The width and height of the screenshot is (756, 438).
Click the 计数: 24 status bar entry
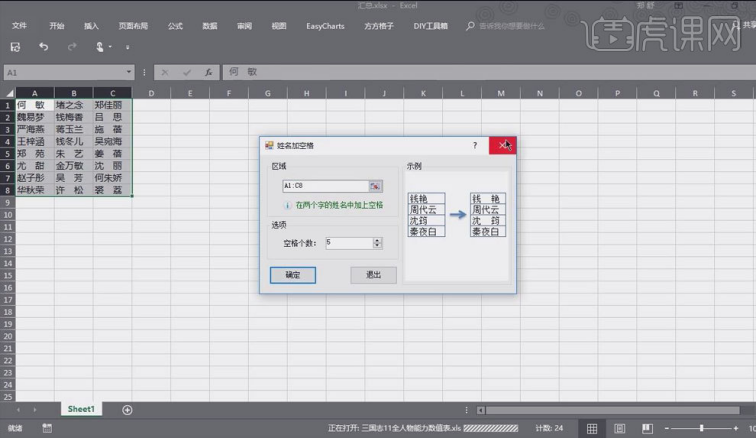click(549, 428)
